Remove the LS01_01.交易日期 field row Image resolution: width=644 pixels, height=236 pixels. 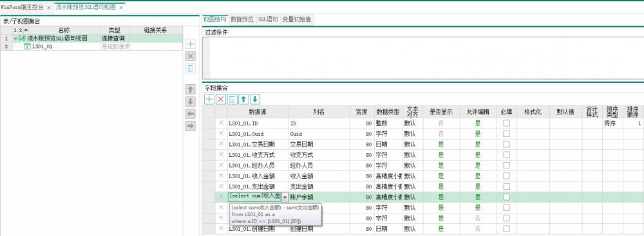tap(221, 144)
